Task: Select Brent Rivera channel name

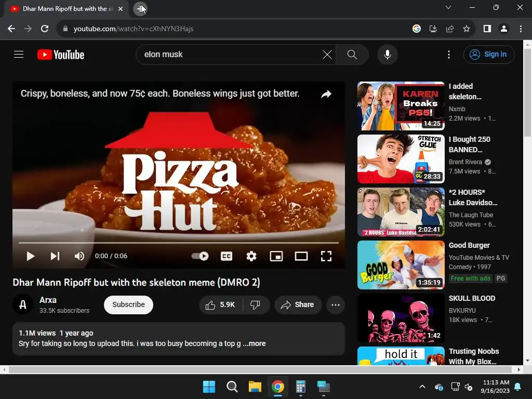Action: 465,162
